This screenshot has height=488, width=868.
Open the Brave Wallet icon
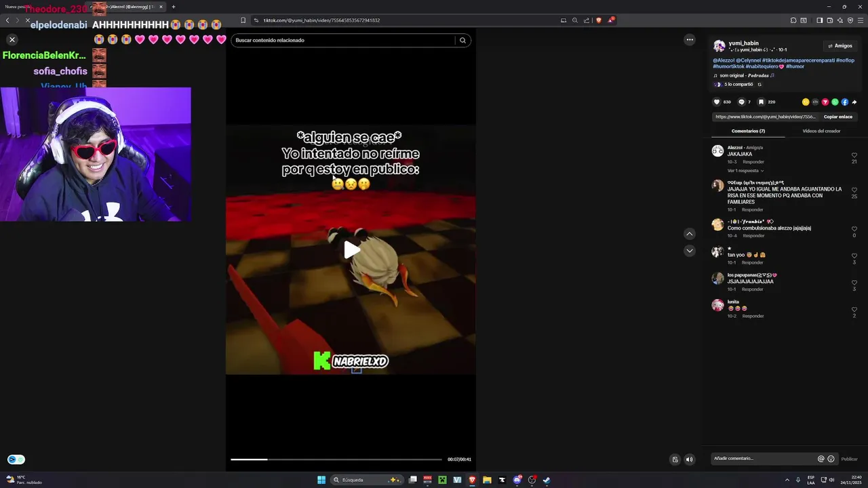(x=829, y=20)
